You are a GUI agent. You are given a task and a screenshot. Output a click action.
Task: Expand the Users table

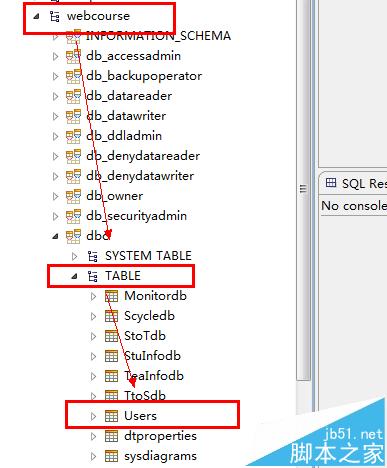pyautogui.click(x=94, y=416)
